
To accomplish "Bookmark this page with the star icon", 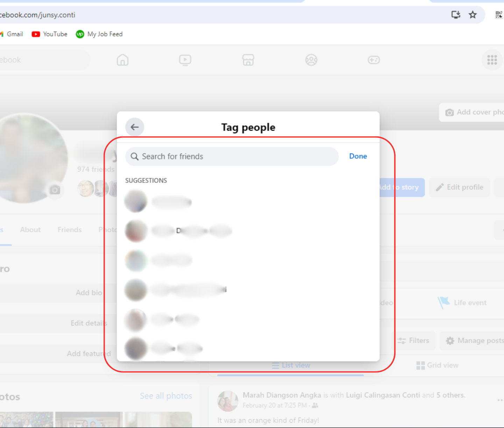I will tap(473, 15).
